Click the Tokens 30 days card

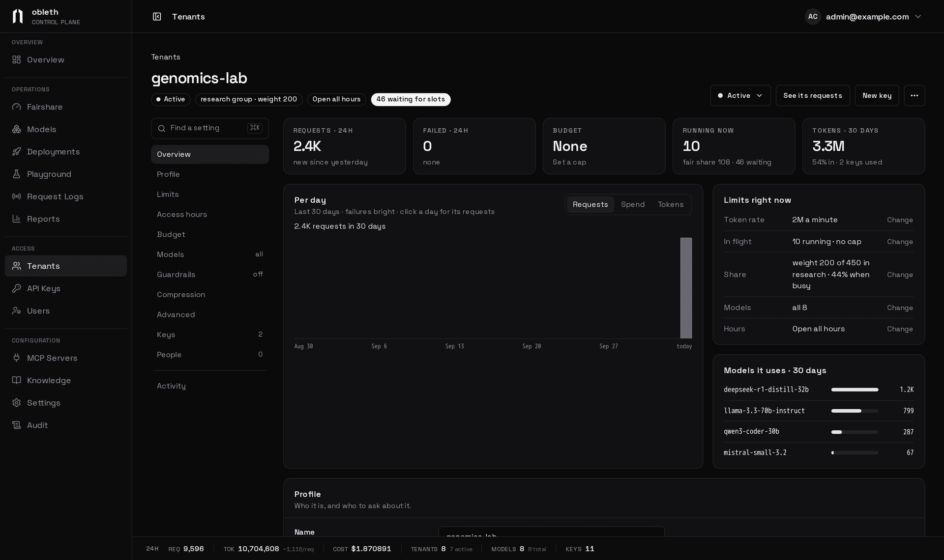[x=863, y=146]
